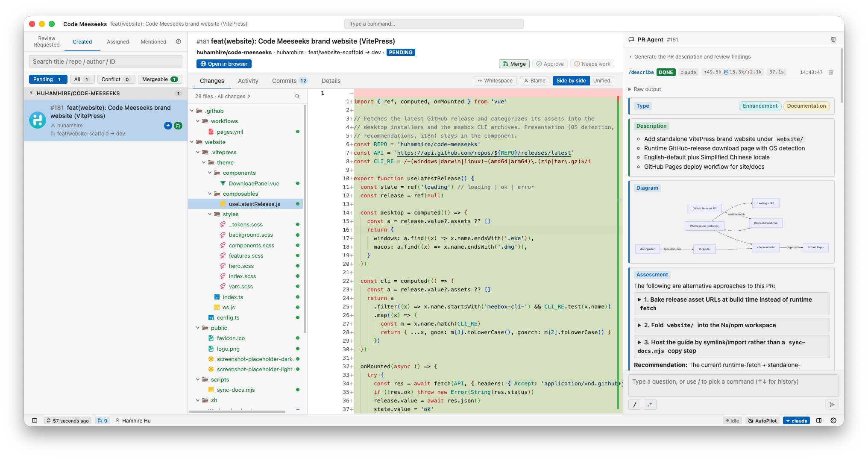Switch to the Commits tab

pyautogui.click(x=289, y=81)
